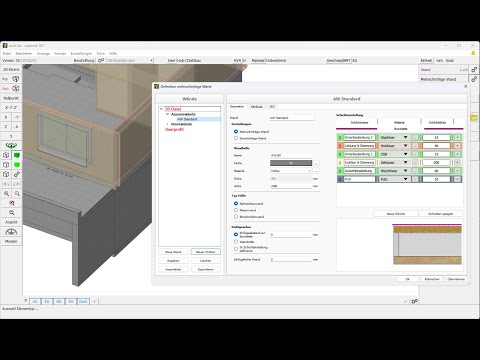Click the wireframe cube icon in third cube row
The image size is (480, 360).
tap(6, 174)
